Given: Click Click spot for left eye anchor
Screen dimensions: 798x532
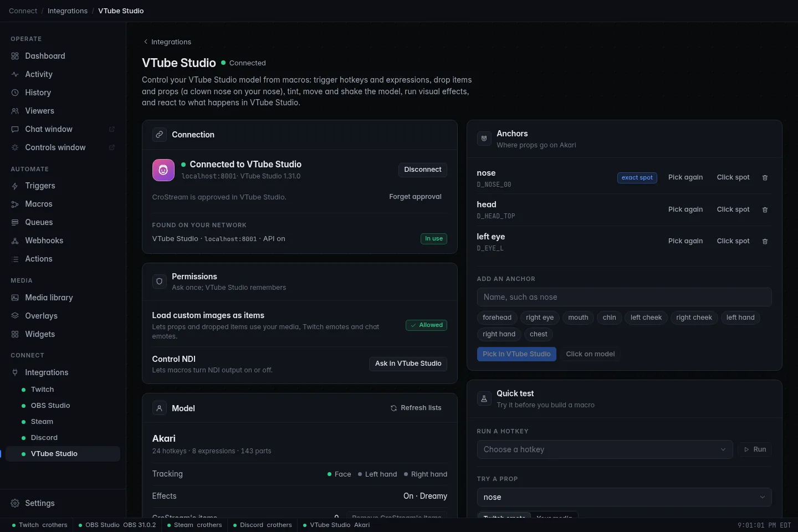Looking at the screenshot, I should coord(733,241).
